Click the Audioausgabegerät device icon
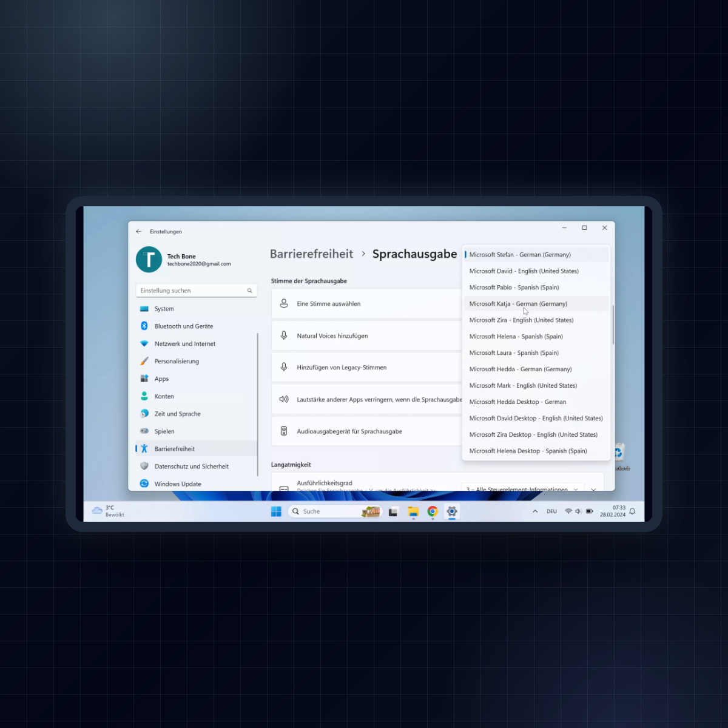Screen dimensions: 728x728 click(283, 431)
